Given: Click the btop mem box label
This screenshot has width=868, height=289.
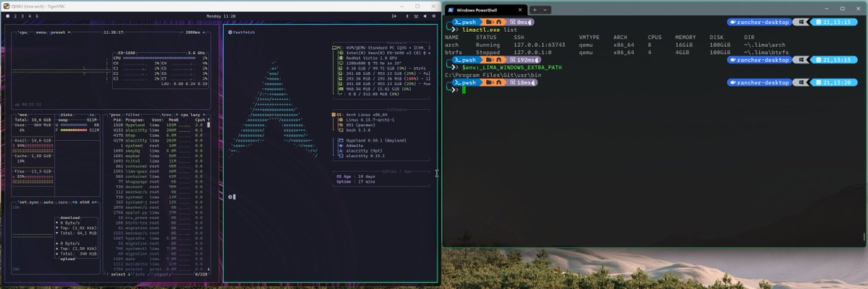Looking at the screenshot, I should (x=21, y=115).
